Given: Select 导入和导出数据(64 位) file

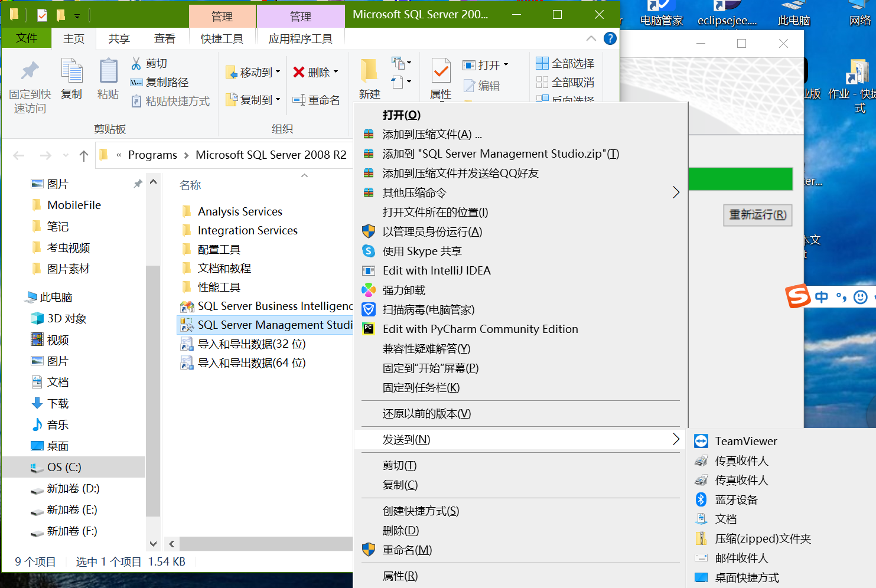Looking at the screenshot, I should (x=243, y=362).
